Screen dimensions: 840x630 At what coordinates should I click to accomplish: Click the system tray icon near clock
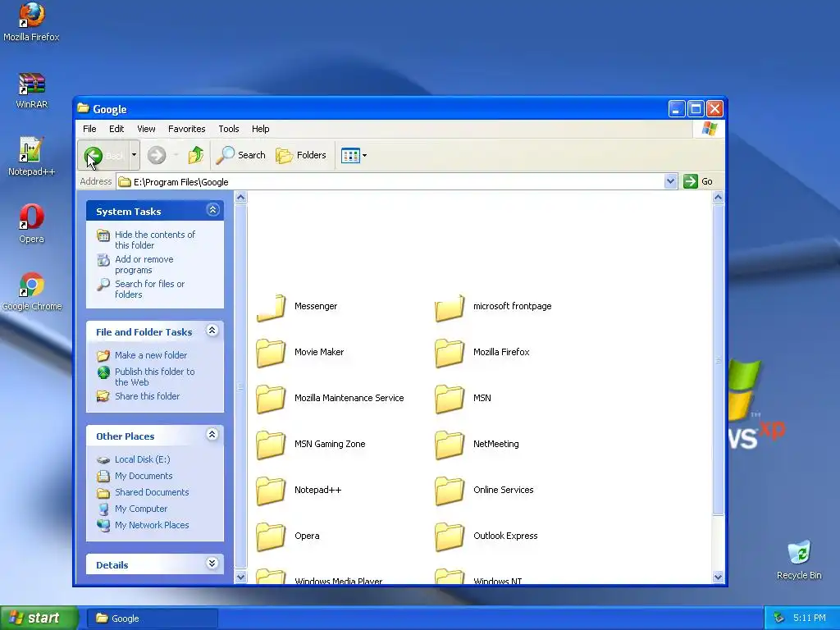pos(779,619)
